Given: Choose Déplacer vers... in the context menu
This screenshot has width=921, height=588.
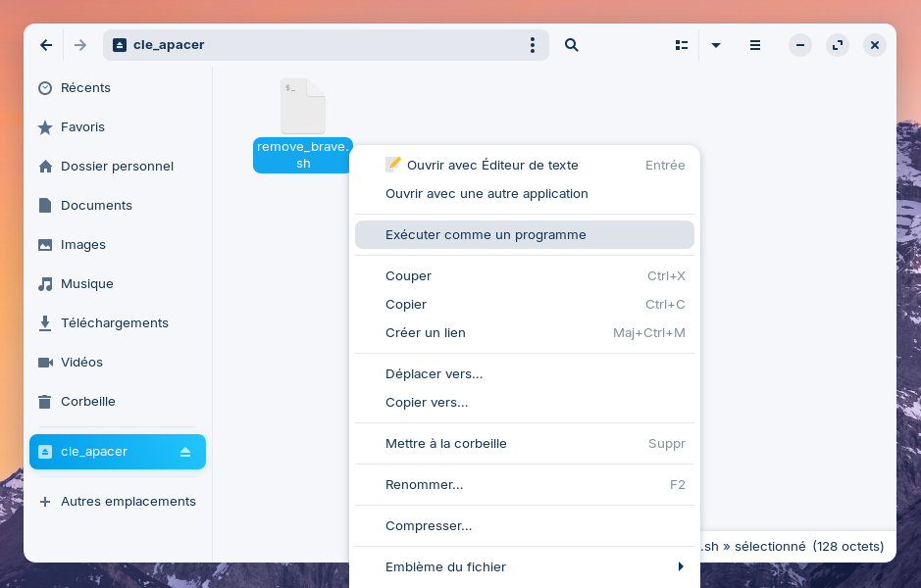Looking at the screenshot, I should tap(525, 373).
